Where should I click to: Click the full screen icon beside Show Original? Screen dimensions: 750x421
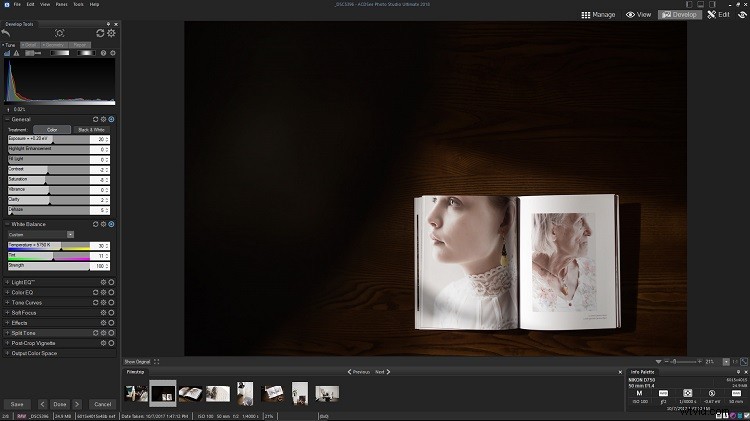[156, 362]
